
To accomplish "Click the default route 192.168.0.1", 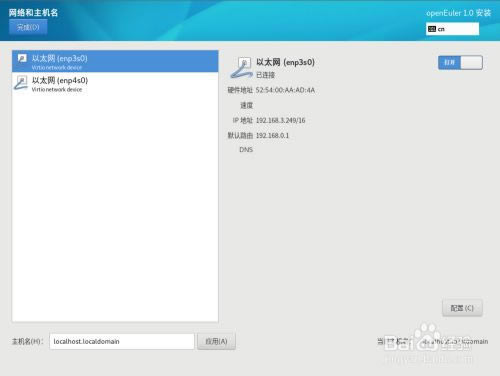I will click(x=272, y=135).
